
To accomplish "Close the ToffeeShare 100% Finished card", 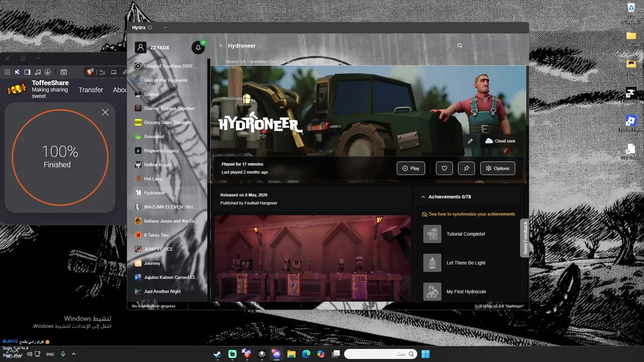I will click(x=105, y=113).
